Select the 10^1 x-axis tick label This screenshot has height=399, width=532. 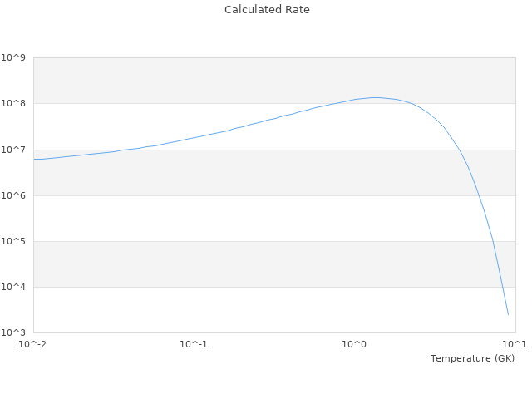point(515,344)
